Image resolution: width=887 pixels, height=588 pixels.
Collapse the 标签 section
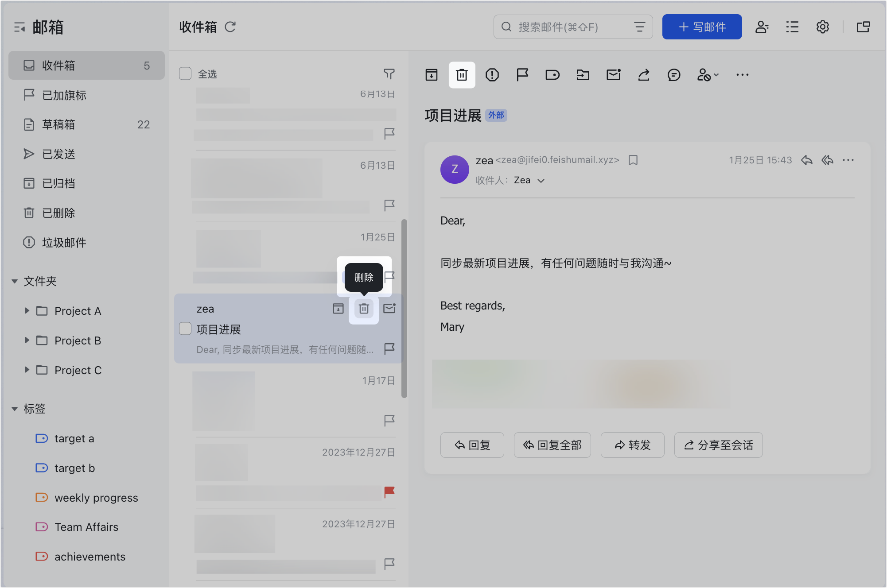pyautogui.click(x=15, y=409)
